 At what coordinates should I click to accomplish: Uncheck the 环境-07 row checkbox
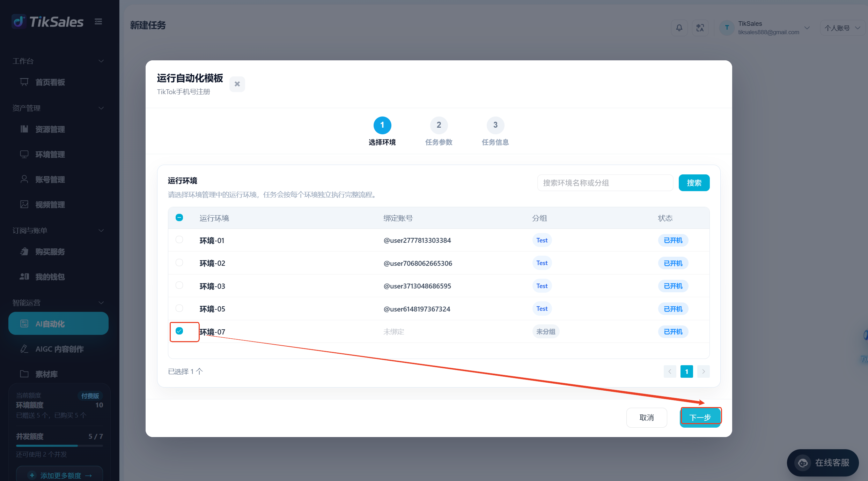[179, 331]
